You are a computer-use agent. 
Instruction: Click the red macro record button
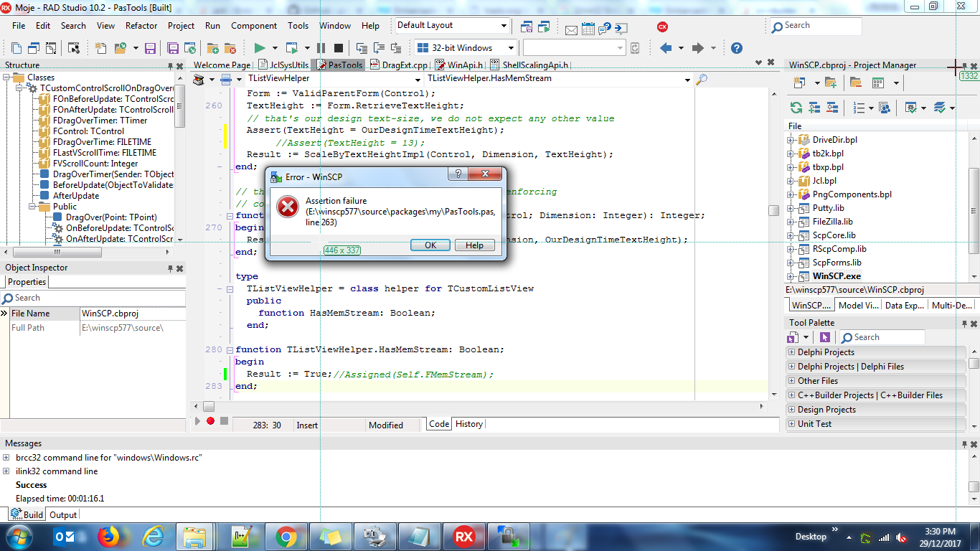pos(210,421)
